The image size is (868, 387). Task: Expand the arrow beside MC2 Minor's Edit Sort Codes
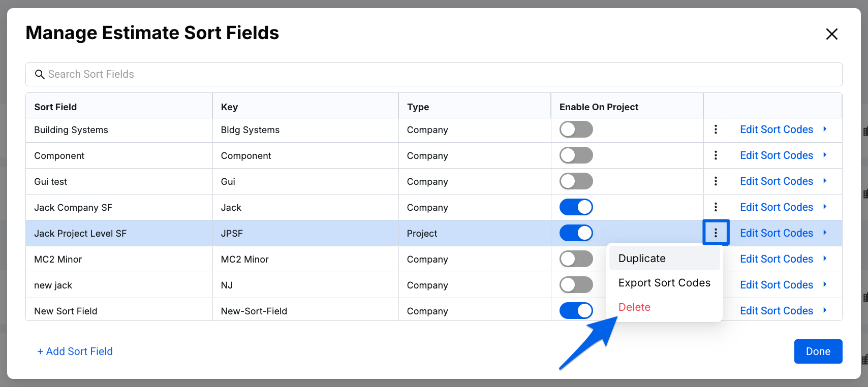coord(825,259)
